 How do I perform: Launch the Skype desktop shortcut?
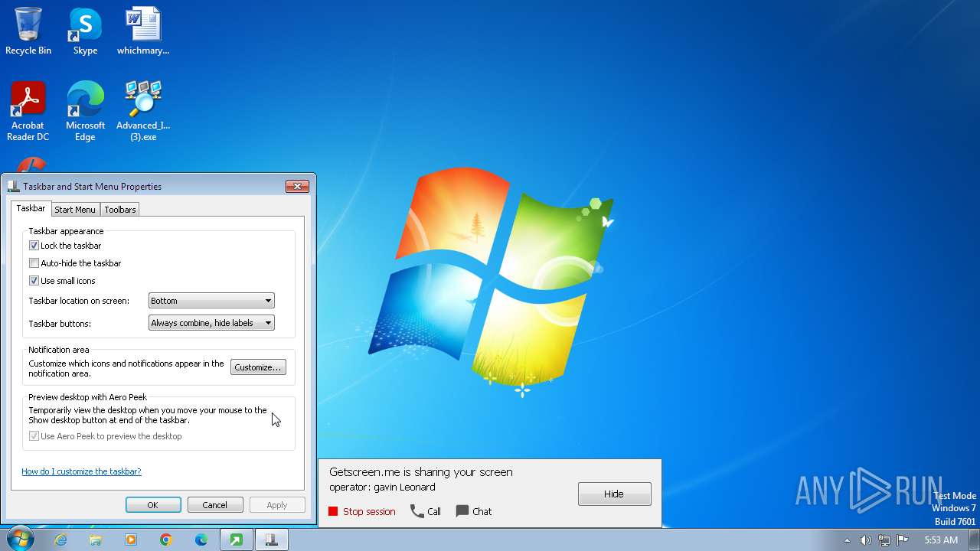85,31
